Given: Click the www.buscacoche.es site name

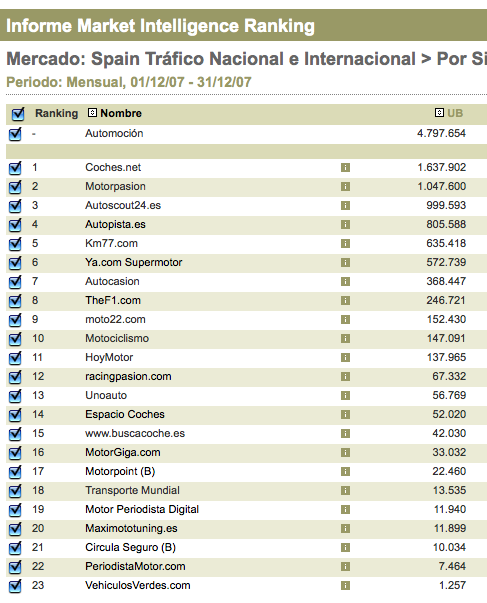Looking at the screenshot, I should [x=135, y=433].
